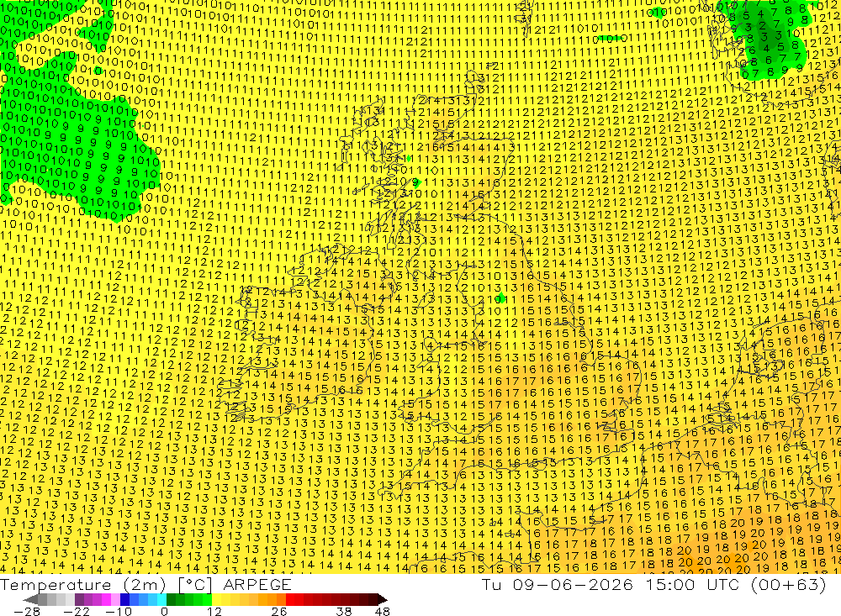
Task: Click the -28 label on the color scale
Action: pyautogui.click(x=26, y=612)
